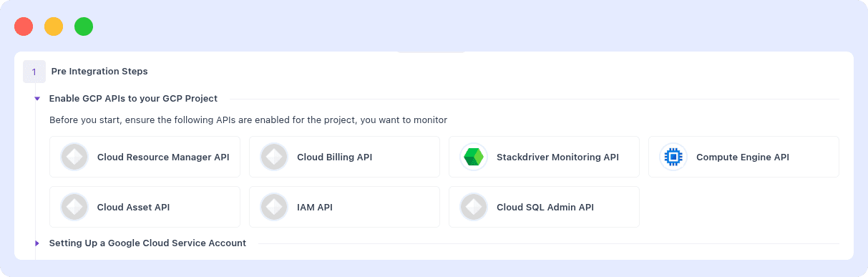Click the Cloud SQL Admin API icon
The width and height of the screenshot is (868, 277).
click(474, 207)
